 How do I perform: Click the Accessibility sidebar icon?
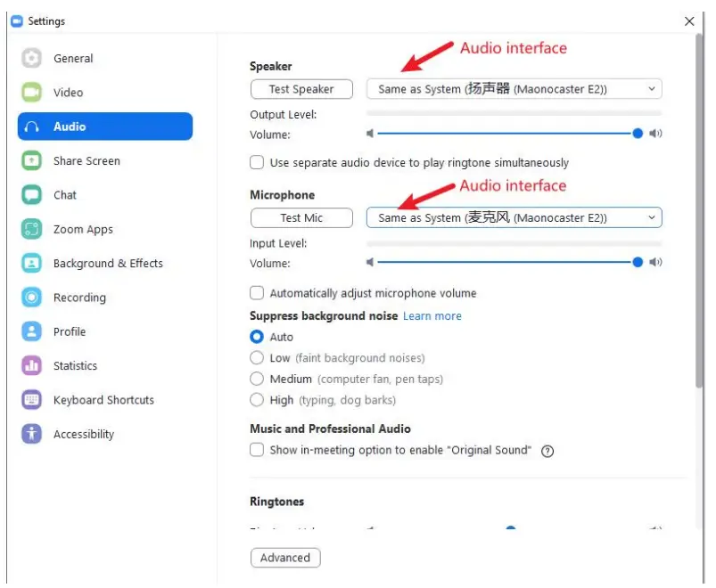tap(32, 435)
